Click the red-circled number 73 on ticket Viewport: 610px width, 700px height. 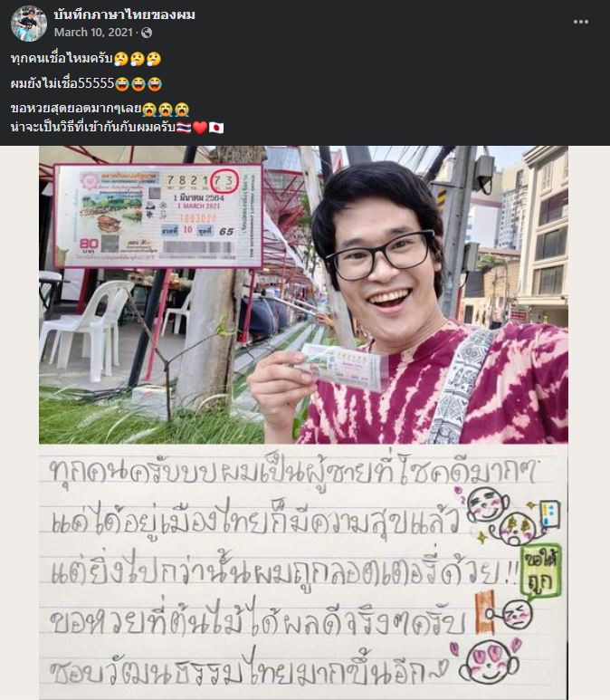(224, 180)
